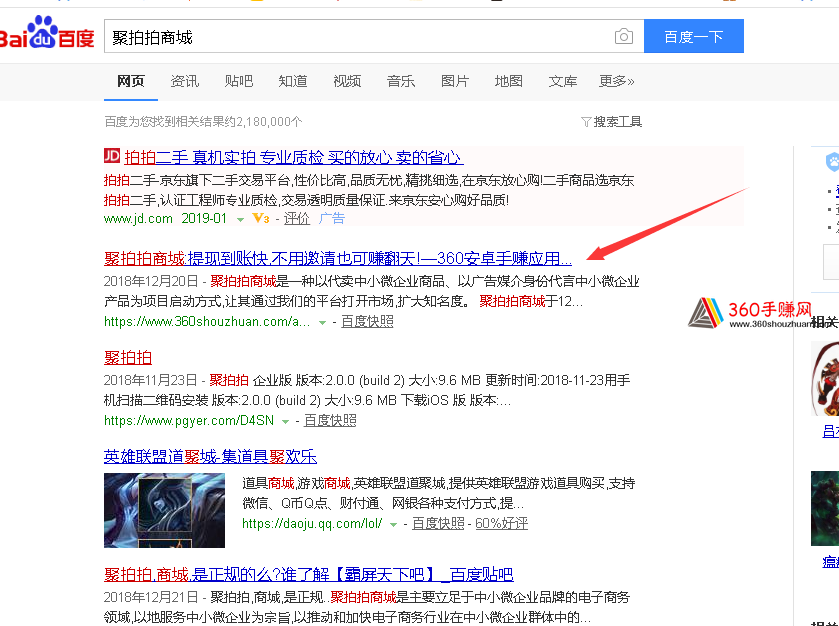Viewport: 839px width, 626px height.
Task: Open 百度快照 for pgyer.com result
Action: (x=330, y=420)
